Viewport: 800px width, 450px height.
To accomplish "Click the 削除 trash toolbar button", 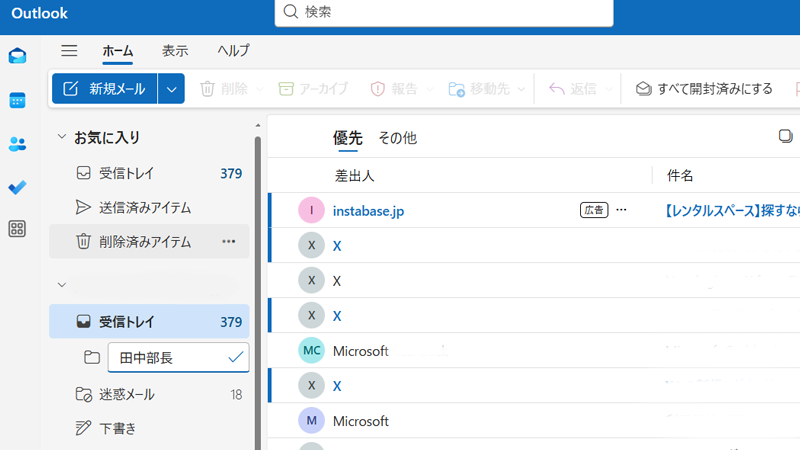I will pyautogui.click(x=224, y=89).
